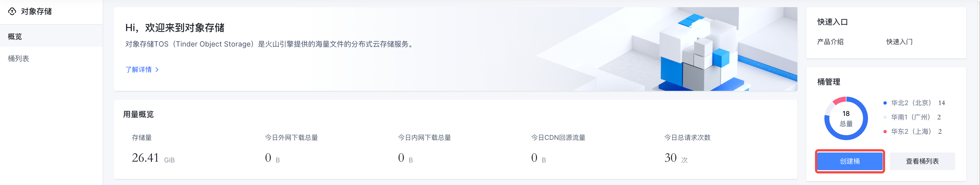
Task: Click the object storage cloud icon
Action: coord(12,11)
